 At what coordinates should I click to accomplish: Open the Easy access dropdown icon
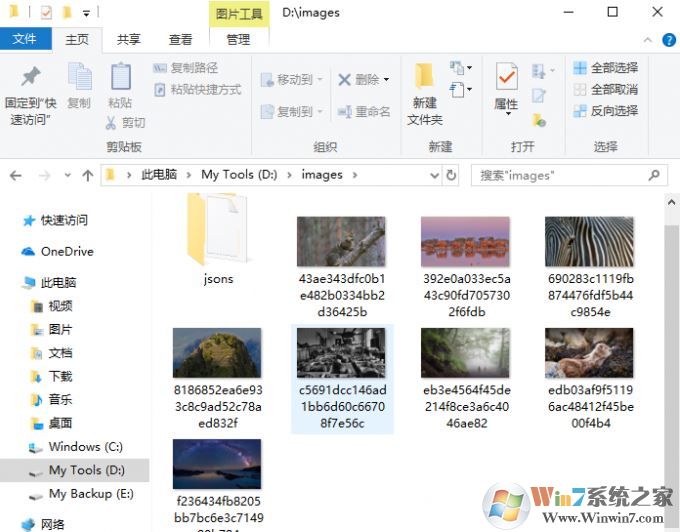tap(461, 90)
